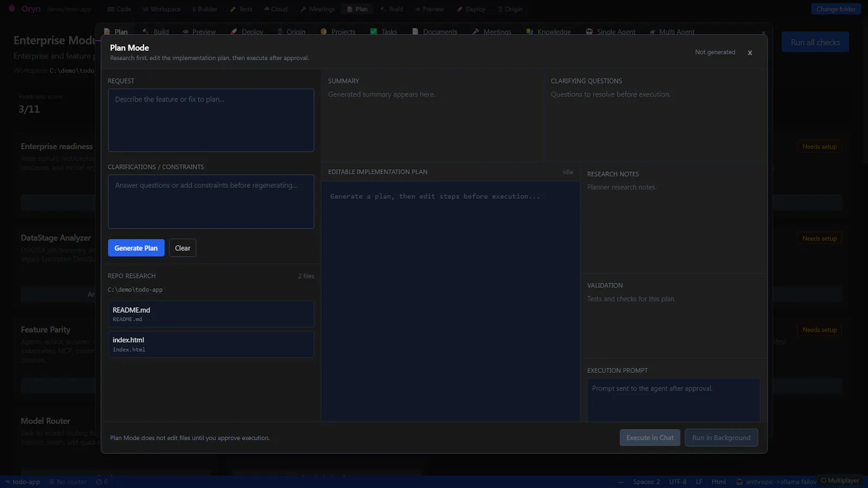Click the Tasks green checkmark icon
The height and width of the screenshot is (488, 868).
point(374,31)
